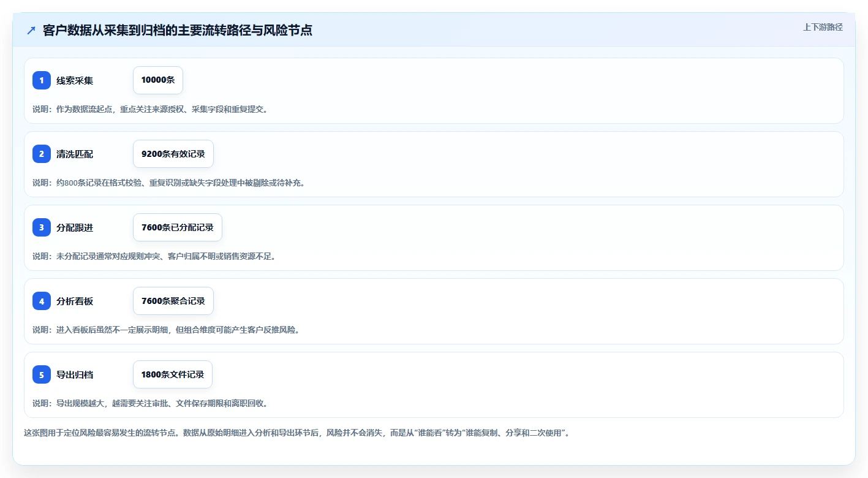The width and height of the screenshot is (868, 478).
Task: Select step number 2 badge for 清洗匹配
Action: (42, 154)
